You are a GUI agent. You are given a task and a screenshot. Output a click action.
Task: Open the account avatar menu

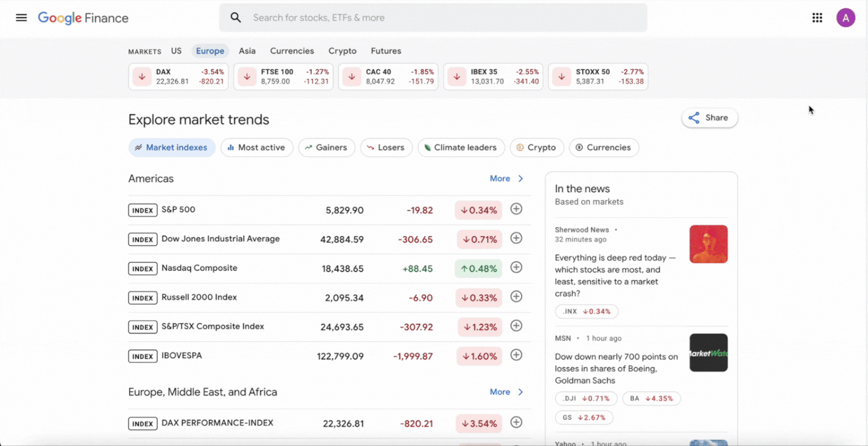(x=845, y=18)
